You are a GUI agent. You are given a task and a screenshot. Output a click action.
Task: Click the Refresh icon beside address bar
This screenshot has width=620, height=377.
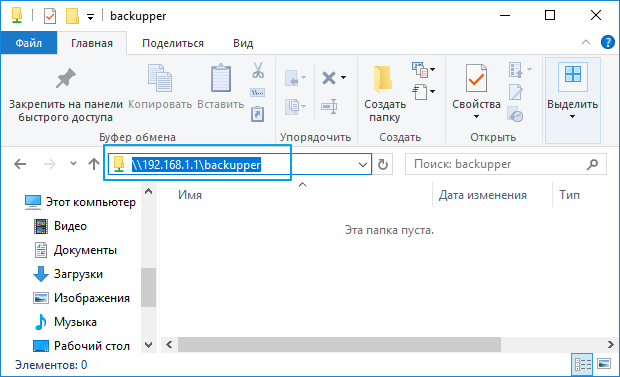point(383,164)
